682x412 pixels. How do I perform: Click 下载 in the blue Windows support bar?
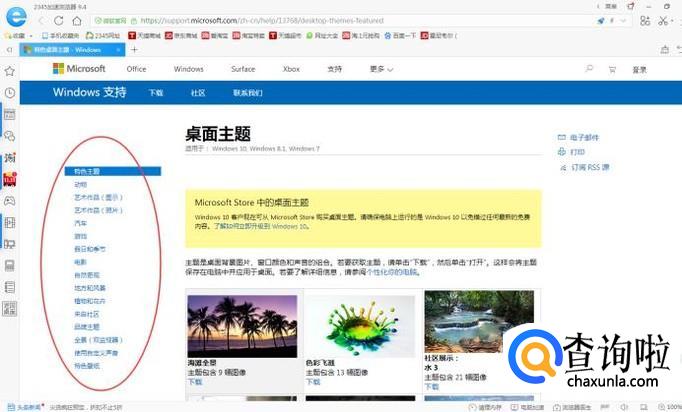(156, 93)
